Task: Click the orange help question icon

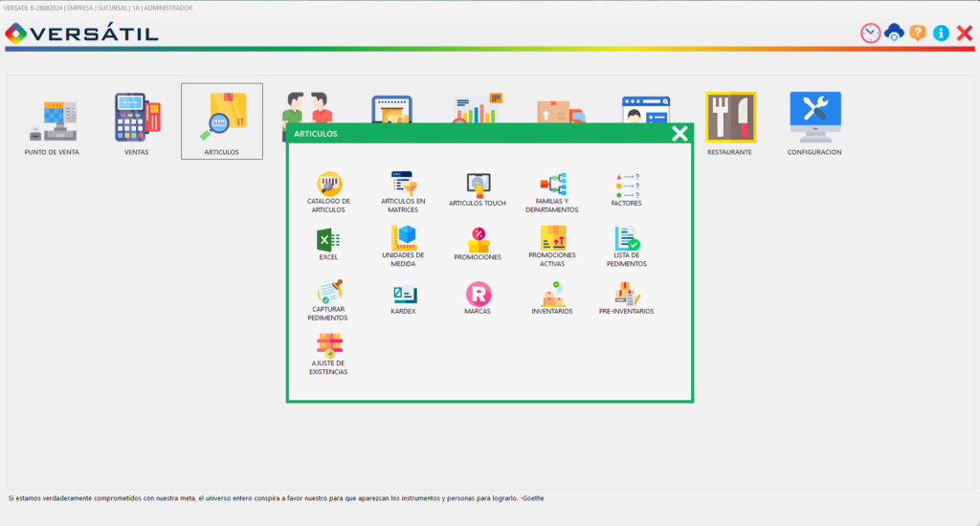Action: tap(918, 33)
